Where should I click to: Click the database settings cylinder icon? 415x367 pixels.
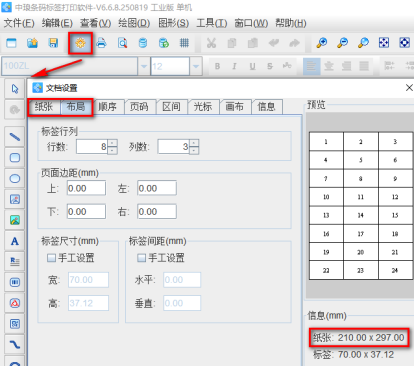tap(143, 43)
